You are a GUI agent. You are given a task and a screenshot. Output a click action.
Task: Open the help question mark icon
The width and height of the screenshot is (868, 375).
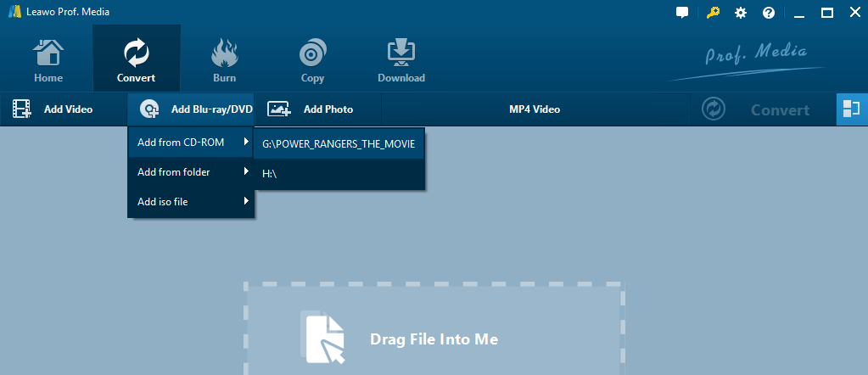click(x=769, y=13)
